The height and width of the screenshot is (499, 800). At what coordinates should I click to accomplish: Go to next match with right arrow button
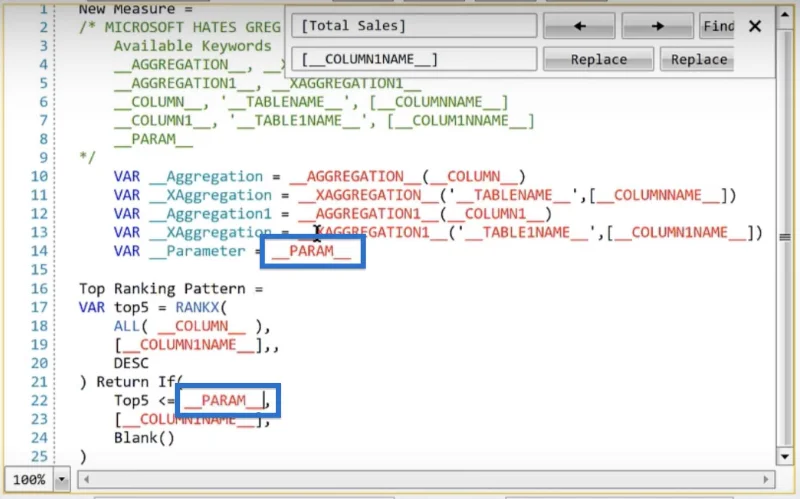click(657, 26)
